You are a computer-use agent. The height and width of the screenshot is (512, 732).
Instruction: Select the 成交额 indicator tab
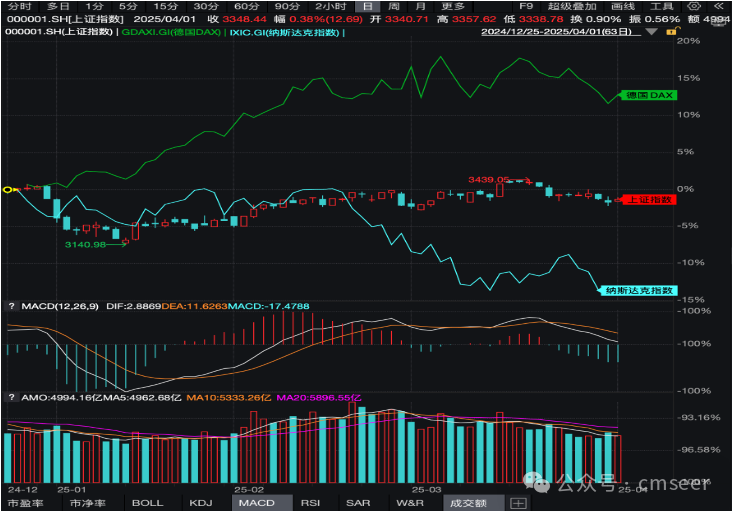(473, 503)
